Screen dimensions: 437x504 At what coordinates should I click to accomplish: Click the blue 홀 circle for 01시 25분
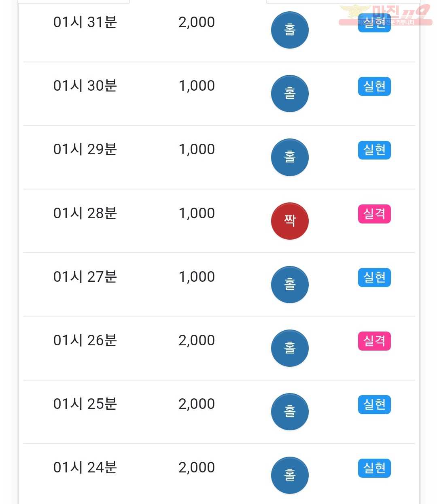[x=290, y=412]
